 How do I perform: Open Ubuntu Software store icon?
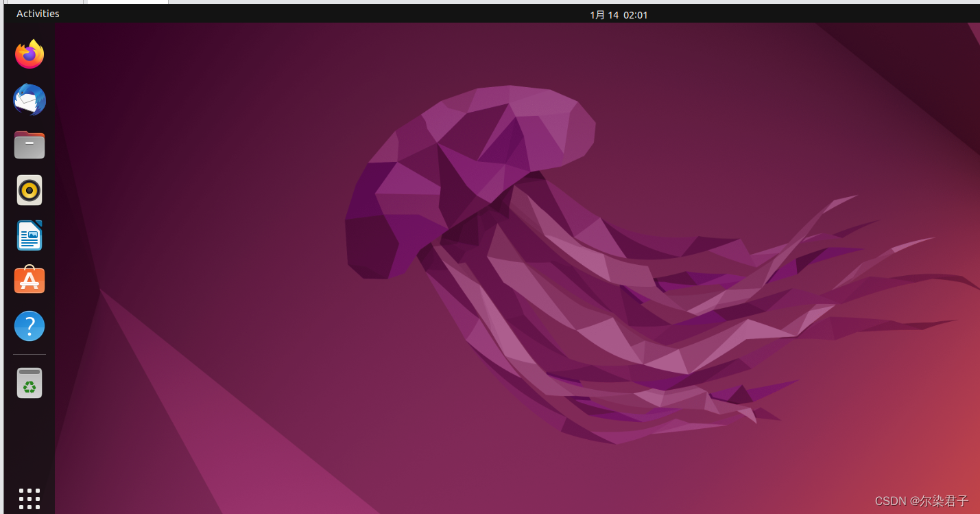point(29,280)
